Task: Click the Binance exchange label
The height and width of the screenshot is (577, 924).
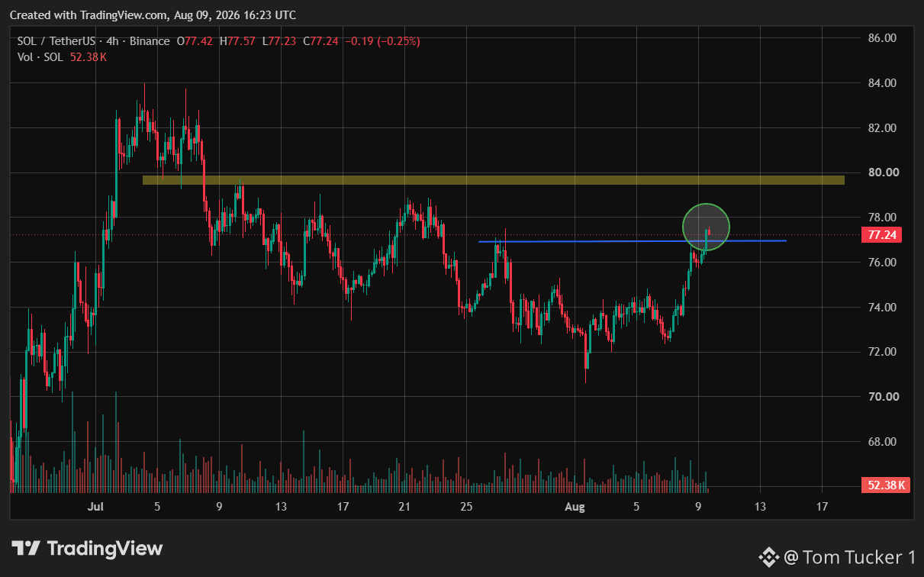Action: coord(150,41)
